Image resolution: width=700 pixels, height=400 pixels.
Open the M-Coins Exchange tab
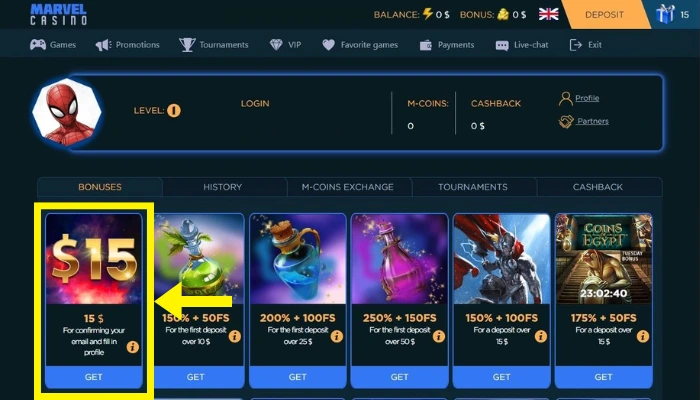coord(347,187)
